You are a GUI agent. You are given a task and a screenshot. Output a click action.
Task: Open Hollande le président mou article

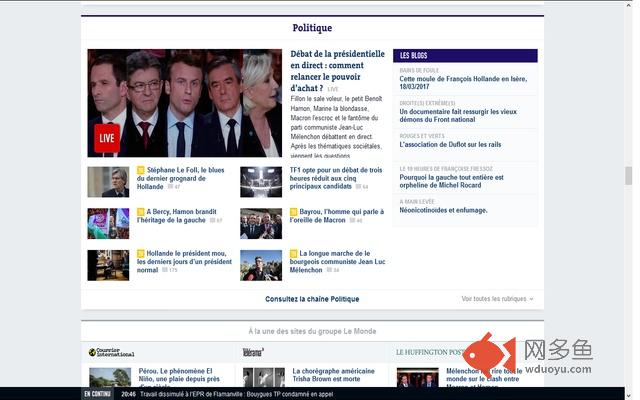coord(184,261)
